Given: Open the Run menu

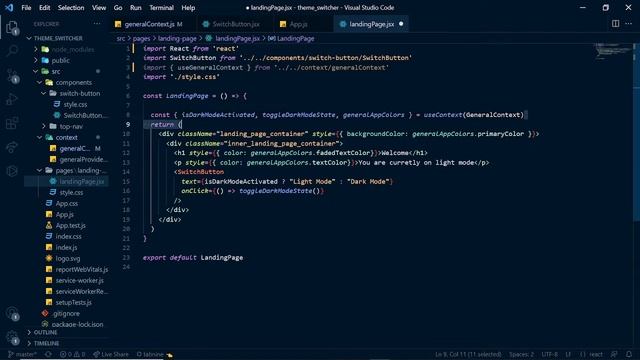Looking at the screenshot, I should coord(136,7).
